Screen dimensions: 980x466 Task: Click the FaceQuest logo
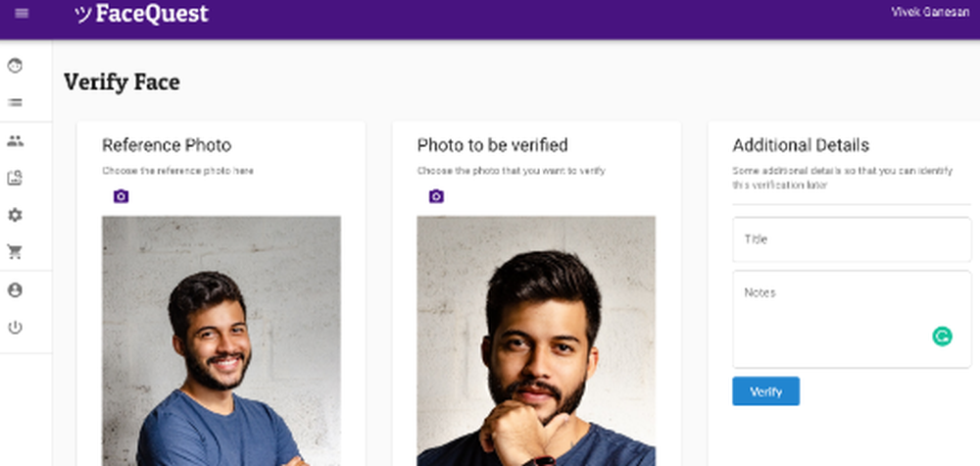point(142,14)
